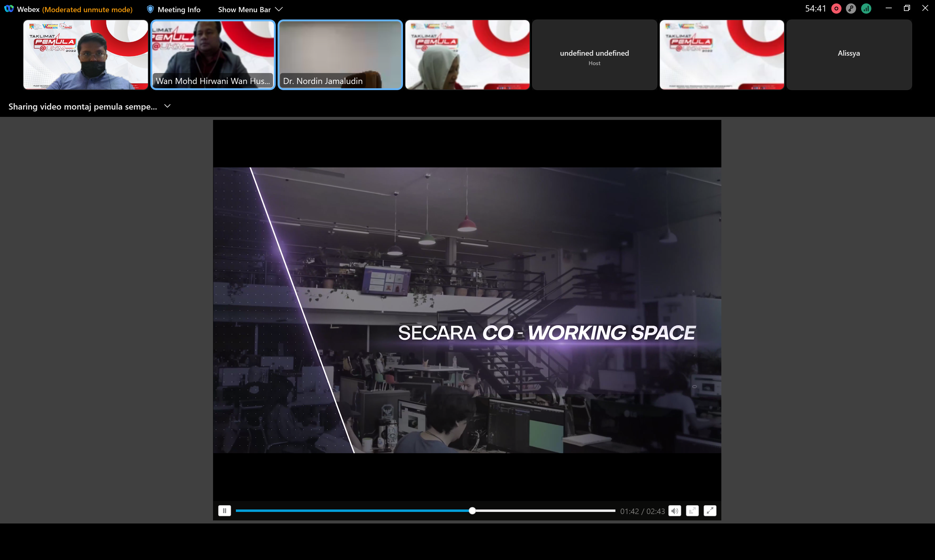Select Wan Mohd Hirwani participant thumbnail

click(213, 55)
